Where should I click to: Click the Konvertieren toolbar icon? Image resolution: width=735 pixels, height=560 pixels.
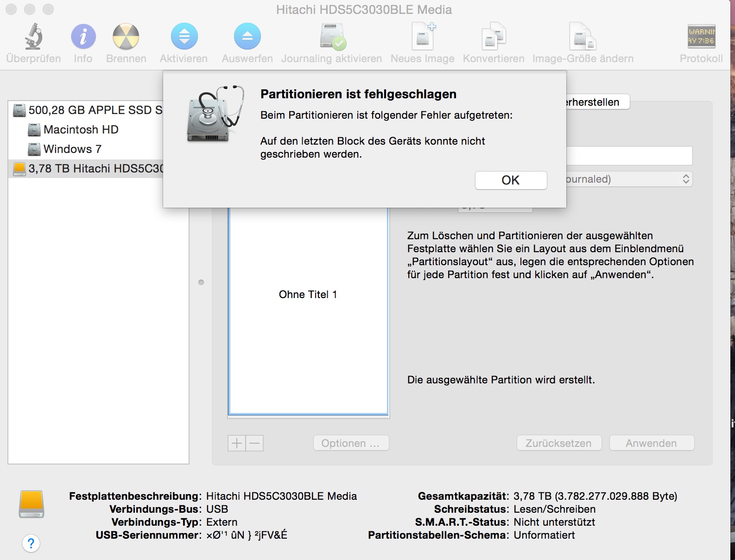[x=494, y=37]
